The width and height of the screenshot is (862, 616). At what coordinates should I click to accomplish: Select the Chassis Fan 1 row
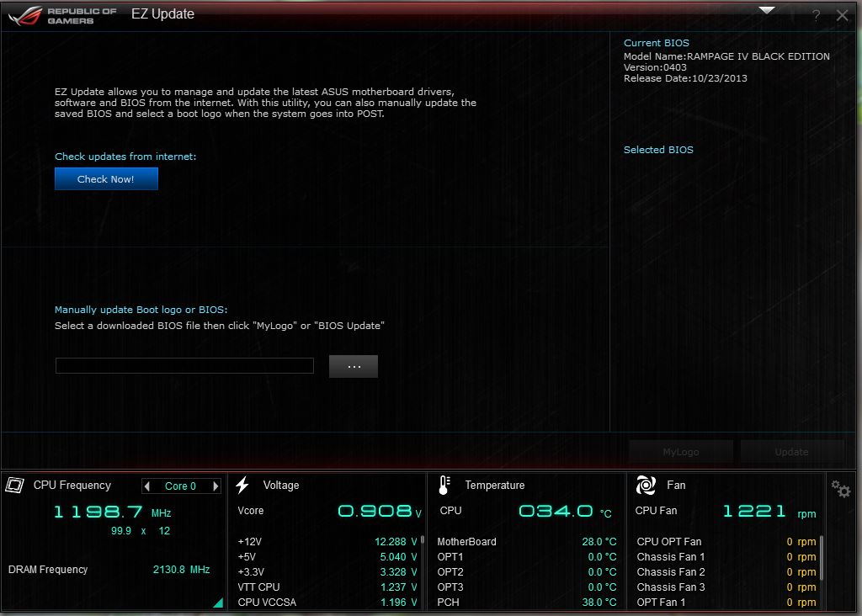pyautogui.click(x=726, y=556)
